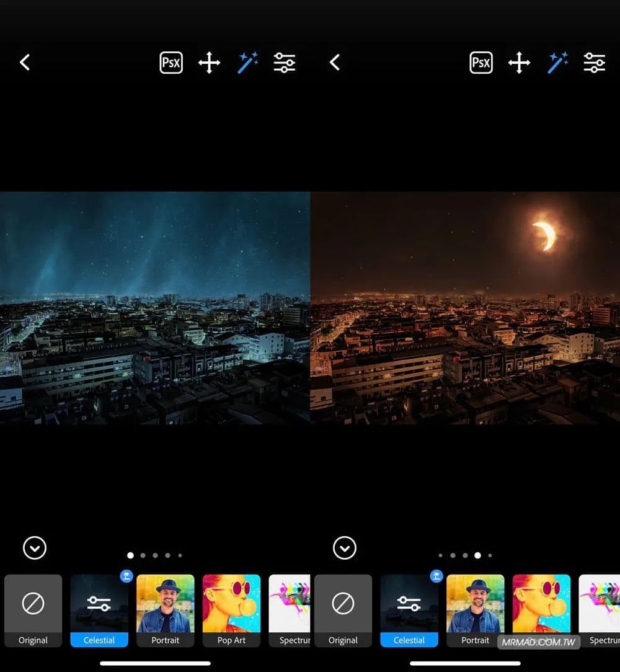Select fourth page dot in left screen
This screenshot has height=672, width=620.
(168, 555)
